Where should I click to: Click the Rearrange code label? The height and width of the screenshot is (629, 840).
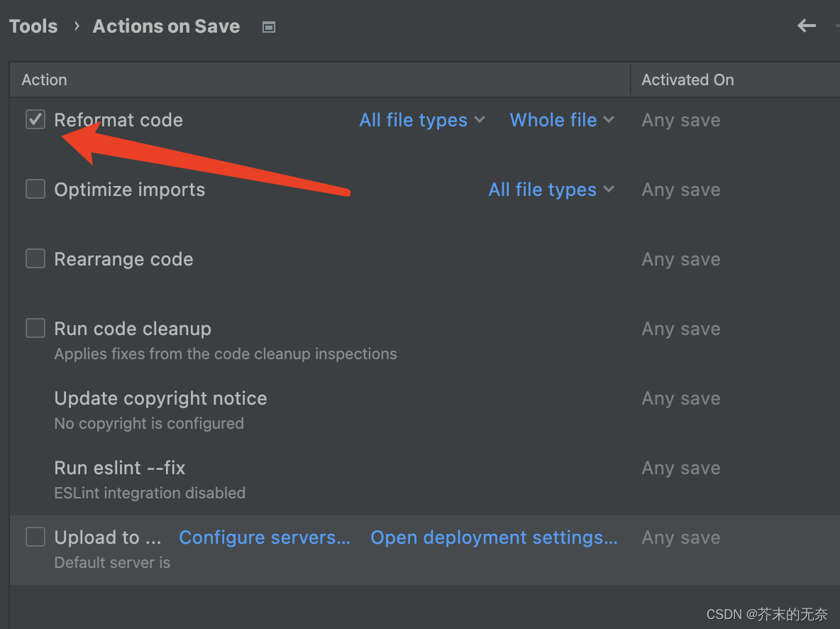tap(123, 259)
